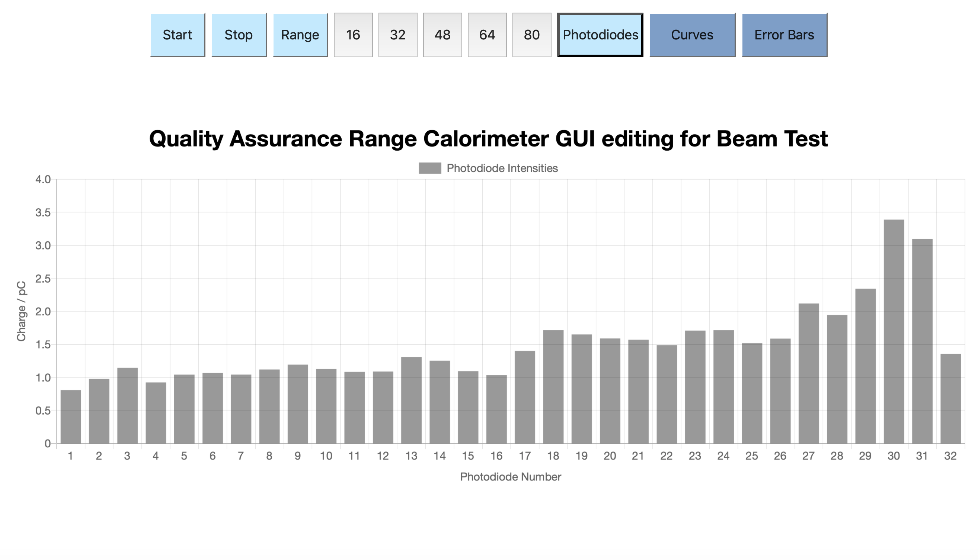Viewport: 978px width, 560px height.
Task: Select the 48 photodiodes button
Action: pyautogui.click(x=442, y=35)
